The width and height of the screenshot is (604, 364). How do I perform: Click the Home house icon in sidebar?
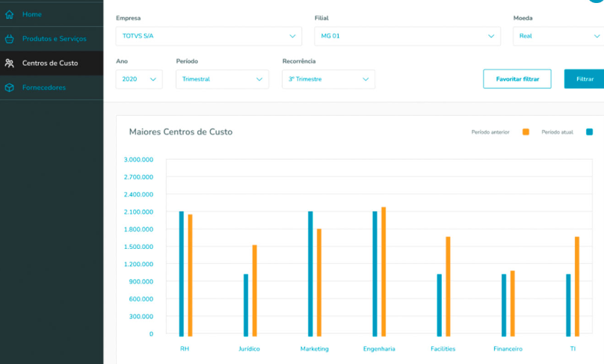pyautogui.click(x=9, y=14)
